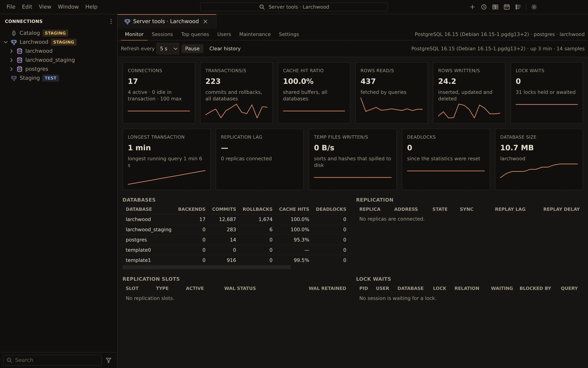Click the checklist icon in the toolbar
The height and width of the screenshot is (368, 588).
pos(518,7)
